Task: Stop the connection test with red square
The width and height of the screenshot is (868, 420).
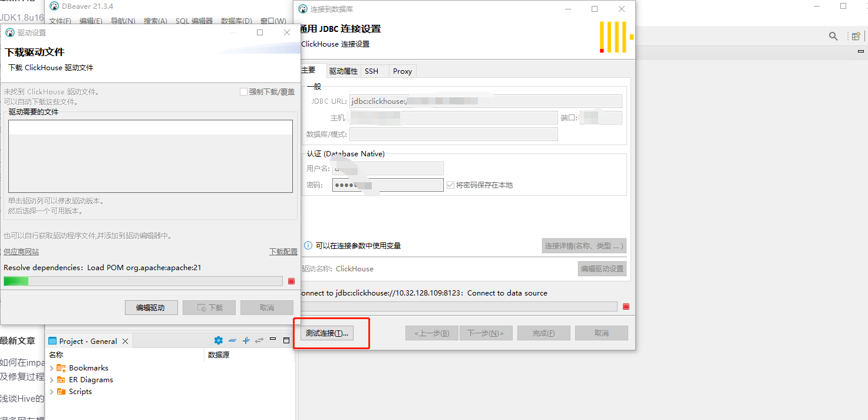Action: tap(626, 307)
